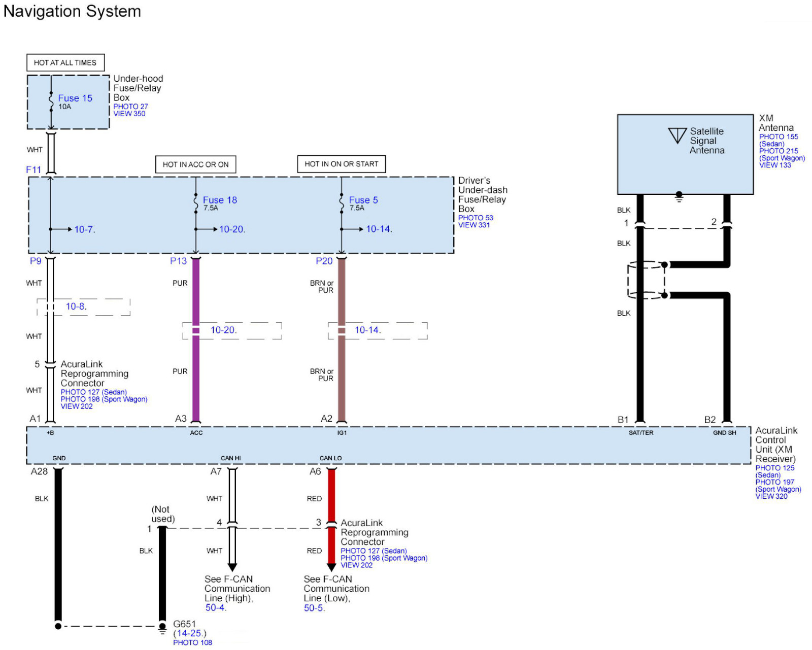The image size is (812, 650).
Task: Open 50-5. F-CAN Low page link
Action: click(314, 608)
